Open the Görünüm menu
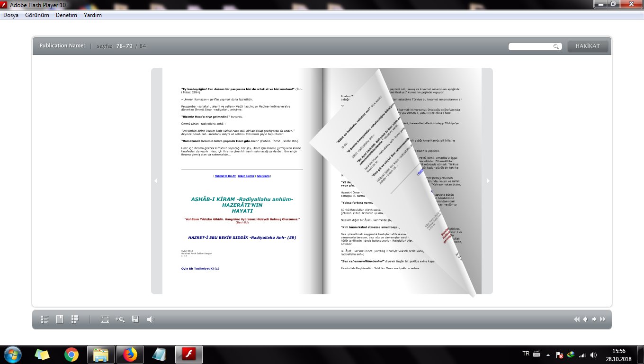Image resolution: width=644 pixels, height=364 pixels. tap(37, 15)
